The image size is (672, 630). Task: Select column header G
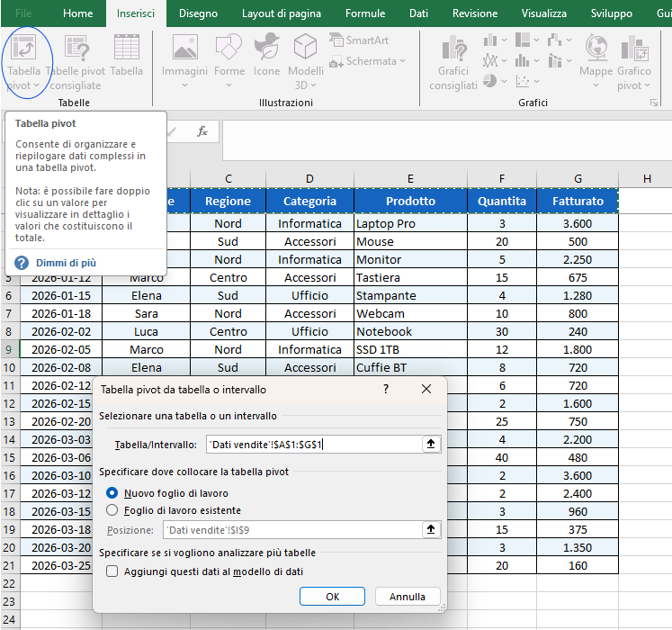tap(578, 178)
